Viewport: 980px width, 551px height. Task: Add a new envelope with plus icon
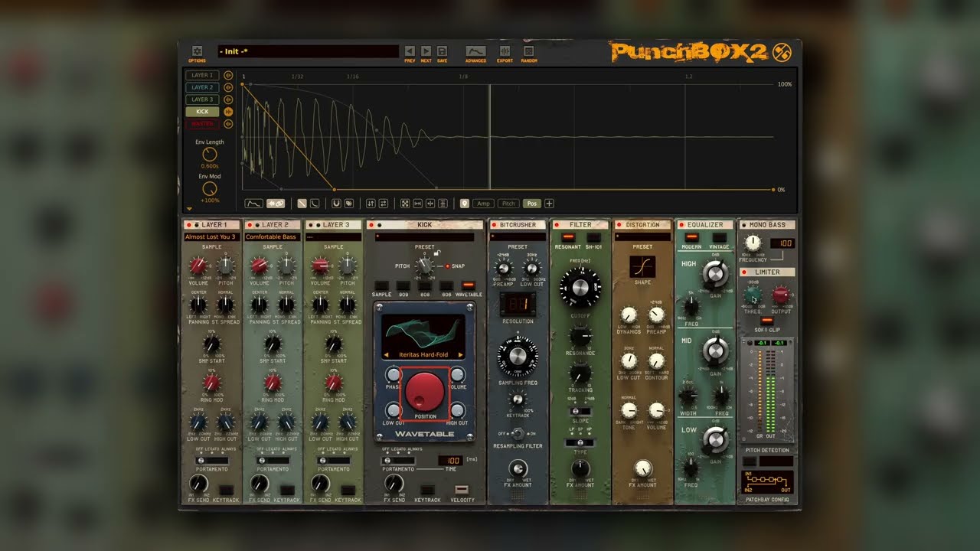tap(549, 204)
